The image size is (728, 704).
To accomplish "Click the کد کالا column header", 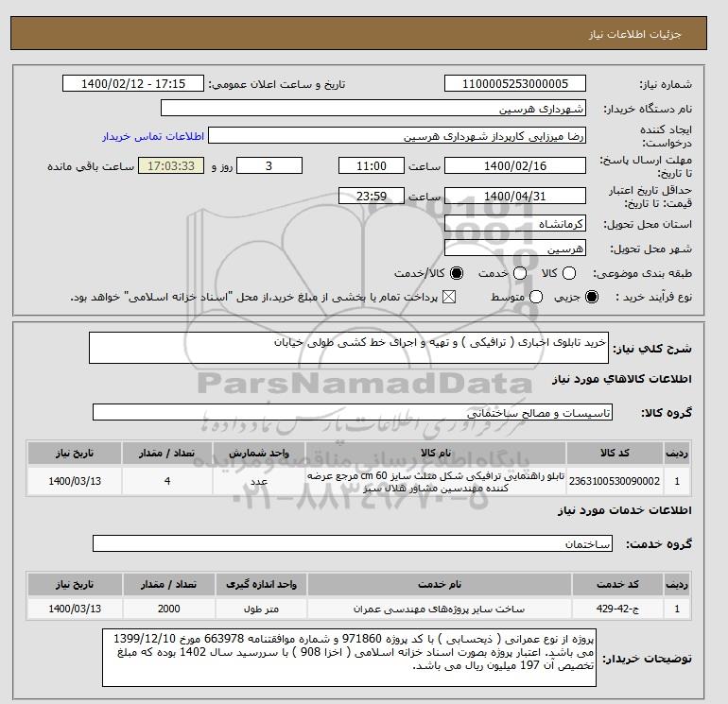I will coord(615,454).
